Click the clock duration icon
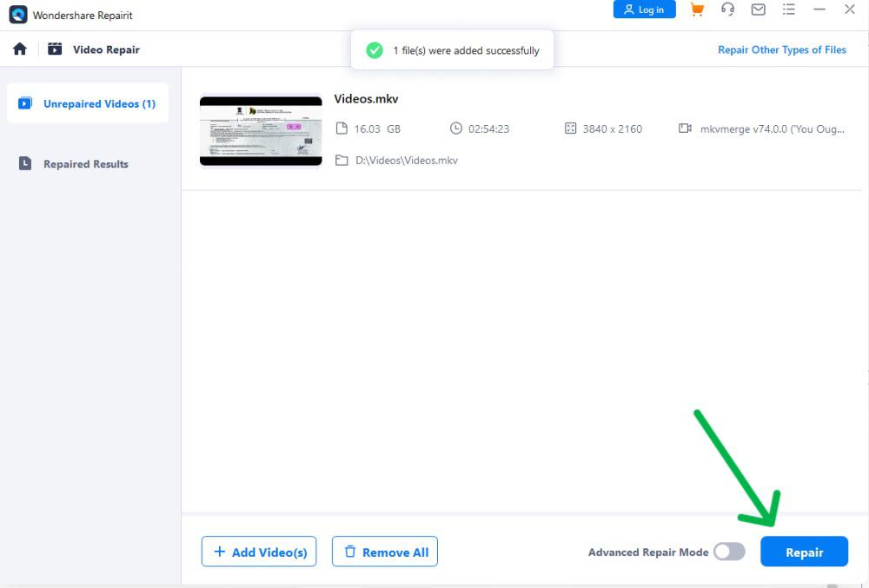The image size is (869, 588). point(456,129)
